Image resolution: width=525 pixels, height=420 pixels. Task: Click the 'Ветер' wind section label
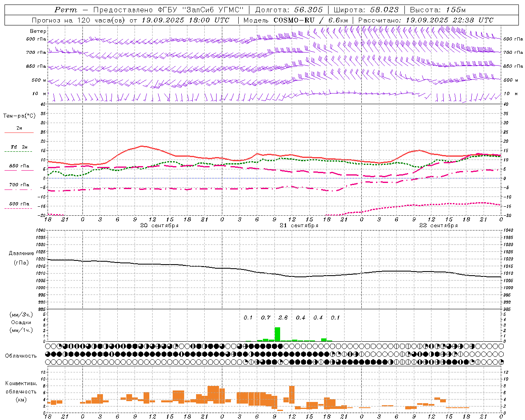(38, 31)
